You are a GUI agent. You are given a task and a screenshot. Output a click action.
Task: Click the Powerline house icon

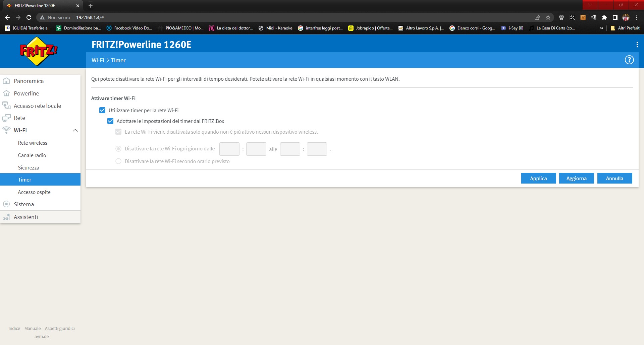tap(6, 93)
